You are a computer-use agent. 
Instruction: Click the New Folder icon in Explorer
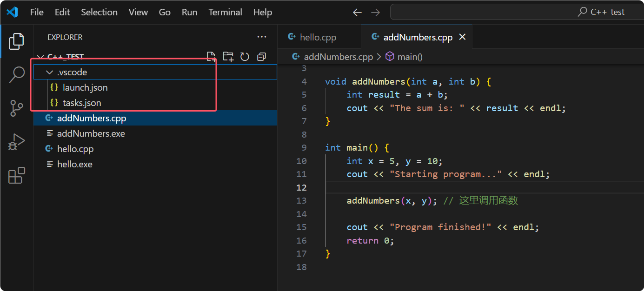tap(228, 57)
